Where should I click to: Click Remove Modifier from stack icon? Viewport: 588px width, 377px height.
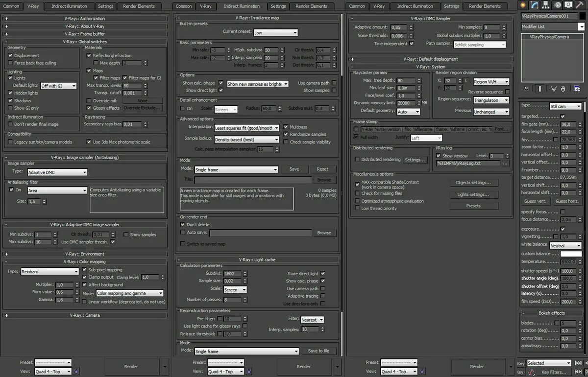click(x=563, y=89)
